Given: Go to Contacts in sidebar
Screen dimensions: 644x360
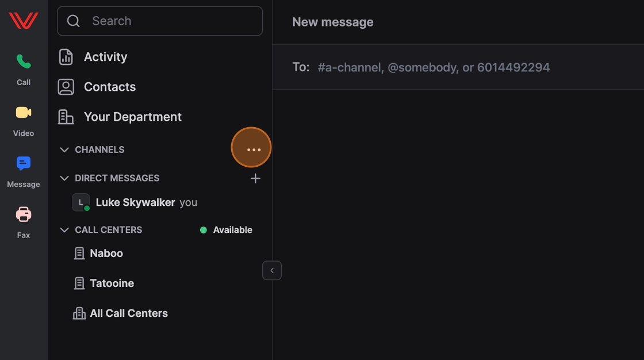Looking at the screenshot, I should [109, 87].
